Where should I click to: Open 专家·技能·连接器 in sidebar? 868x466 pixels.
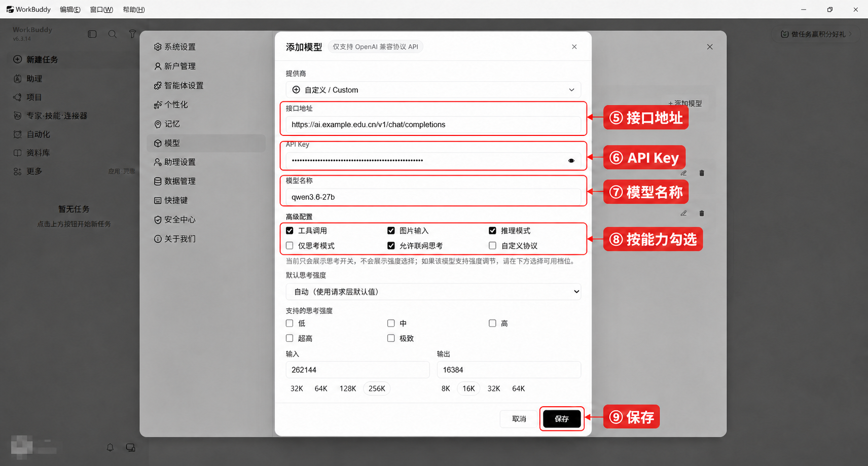coord(51,116)
